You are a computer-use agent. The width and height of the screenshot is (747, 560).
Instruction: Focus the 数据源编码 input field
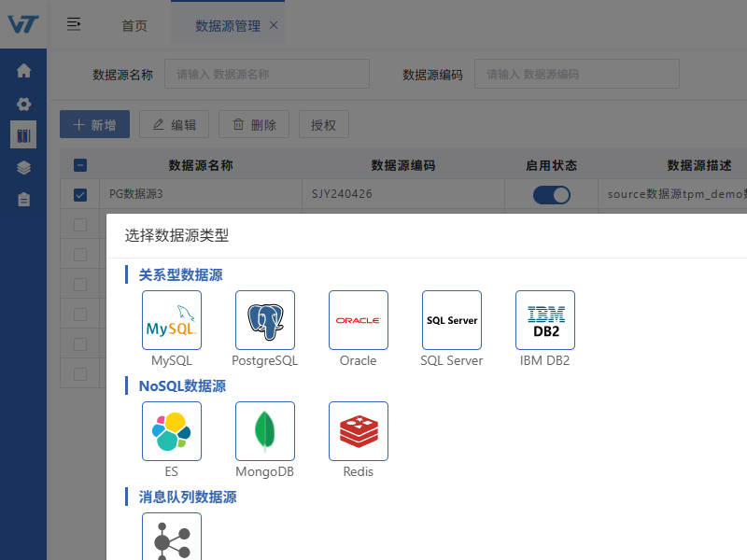pyautogui.click(x=577, y=74)
